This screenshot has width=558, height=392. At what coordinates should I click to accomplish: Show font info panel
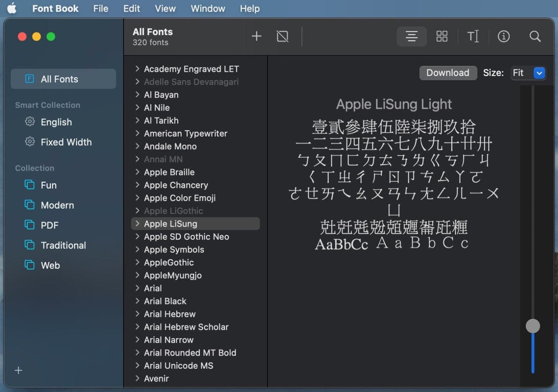tap(504, 36)
